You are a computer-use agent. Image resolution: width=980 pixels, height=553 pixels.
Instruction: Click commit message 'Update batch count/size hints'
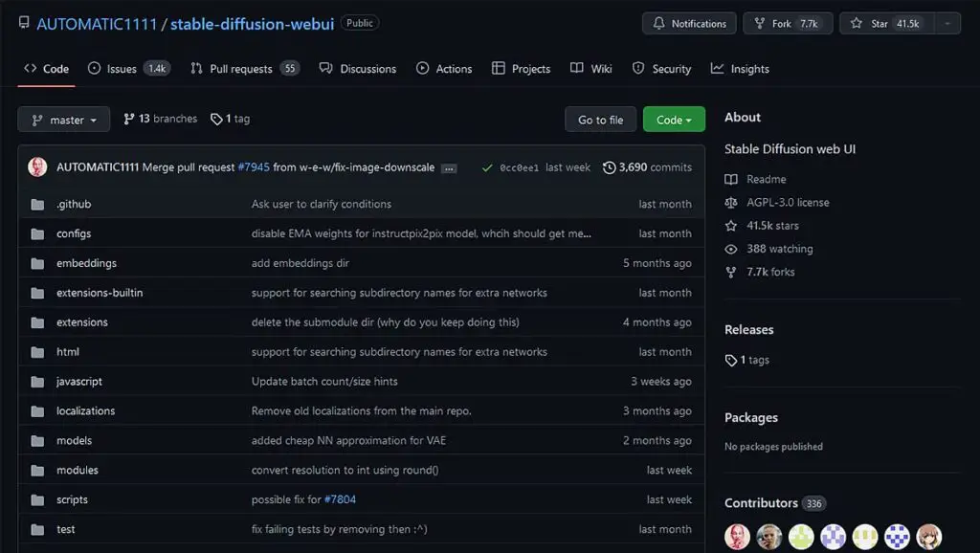point(324,382)
